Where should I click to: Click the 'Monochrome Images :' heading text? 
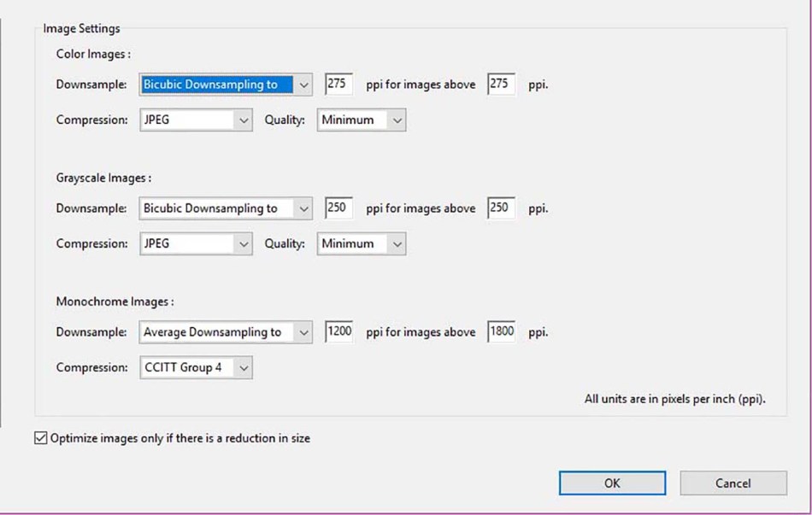tap(115, 301)
